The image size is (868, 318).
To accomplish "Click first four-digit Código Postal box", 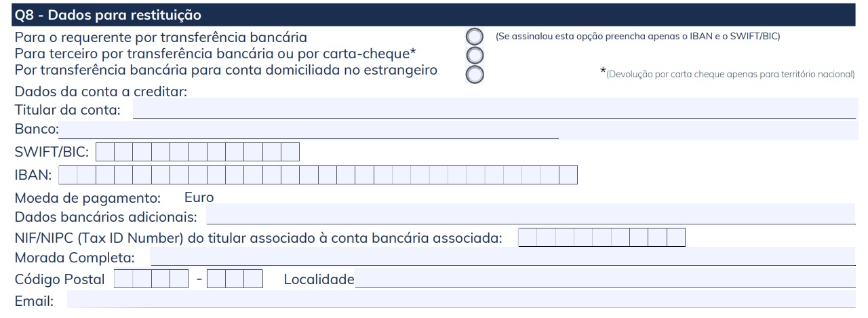I will tap(151, 279).
